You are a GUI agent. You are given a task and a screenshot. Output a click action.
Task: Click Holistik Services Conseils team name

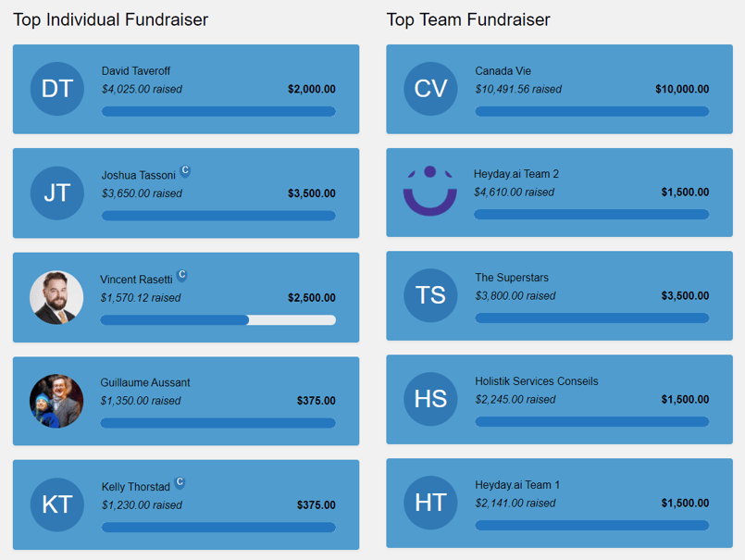(x=536, y=381)
